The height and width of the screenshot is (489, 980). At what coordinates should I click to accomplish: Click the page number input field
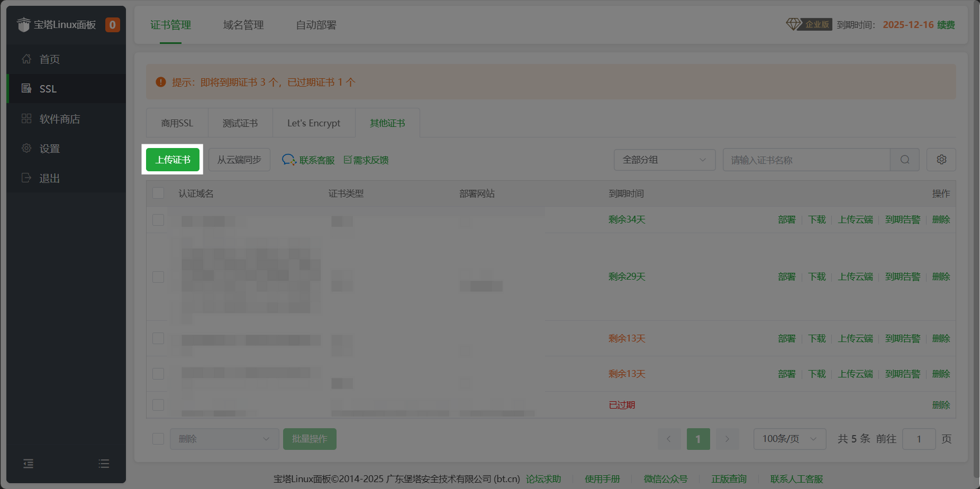pyautogui.click(x=919, y=439)
